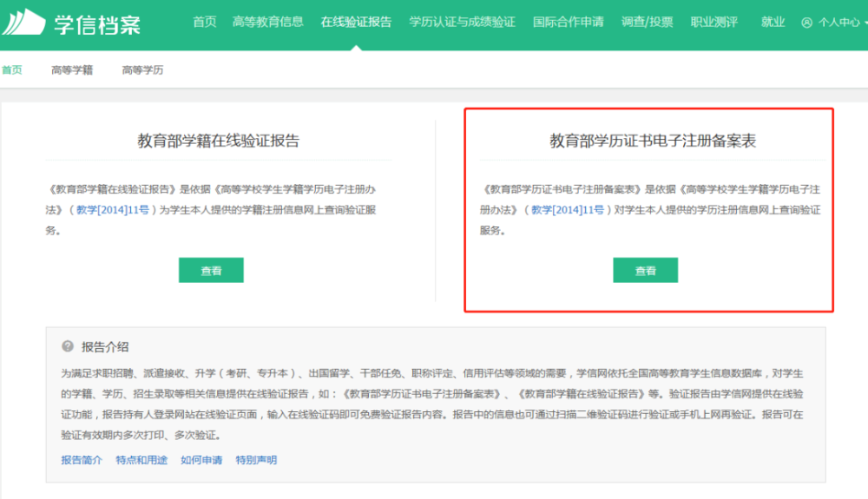Click the 学信档案 site title text

(97, 24)
